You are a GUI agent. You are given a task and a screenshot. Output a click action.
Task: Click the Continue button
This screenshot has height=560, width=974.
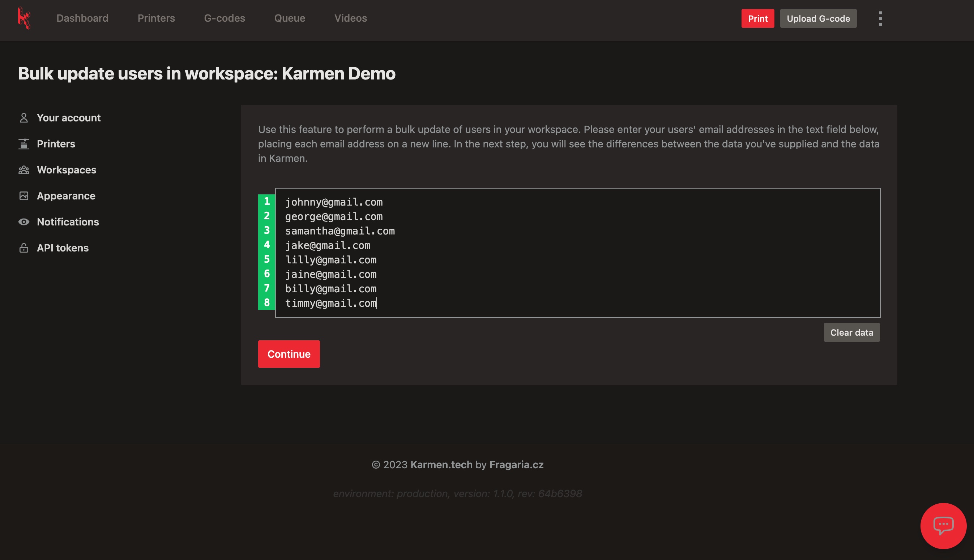[289, 354]
